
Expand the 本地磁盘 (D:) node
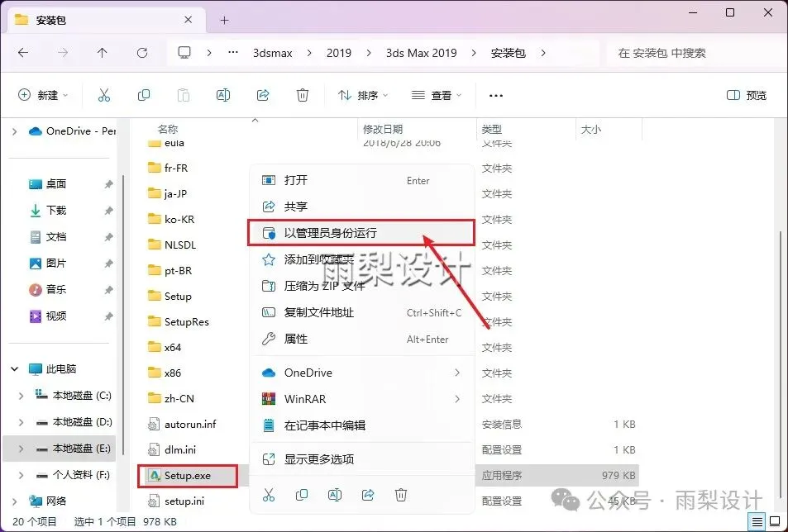coord(21,422)
